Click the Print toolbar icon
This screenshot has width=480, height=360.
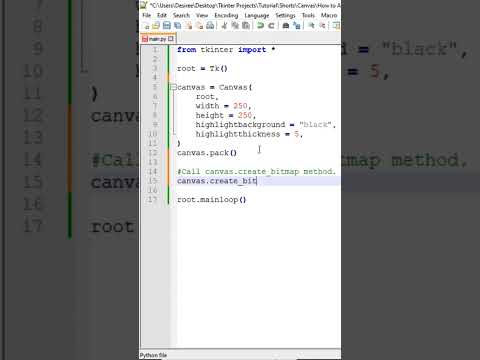tap(210, 26)
